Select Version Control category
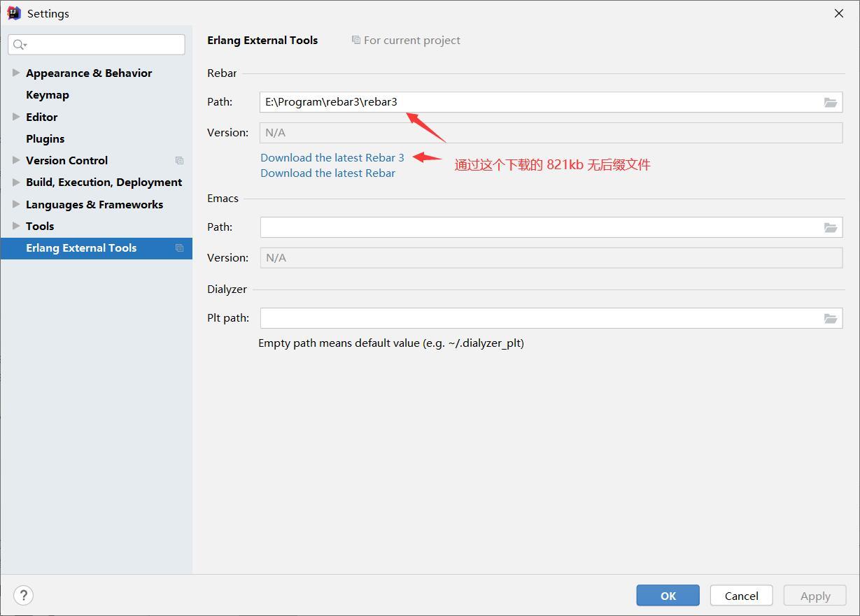This screenshot has width=860, height=616. coord(66,160)
